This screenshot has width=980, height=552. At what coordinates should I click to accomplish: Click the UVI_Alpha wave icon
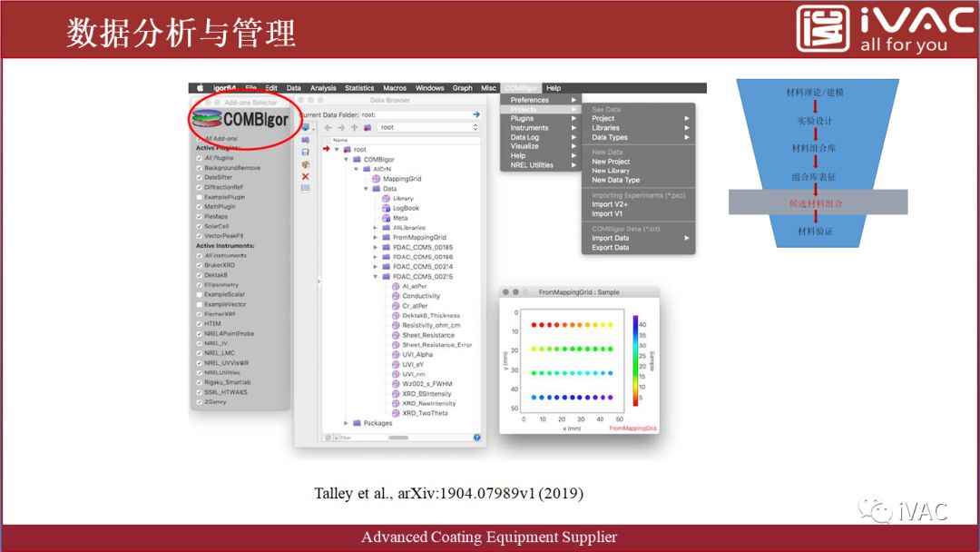pyautogui.click(x=396, y=354)
